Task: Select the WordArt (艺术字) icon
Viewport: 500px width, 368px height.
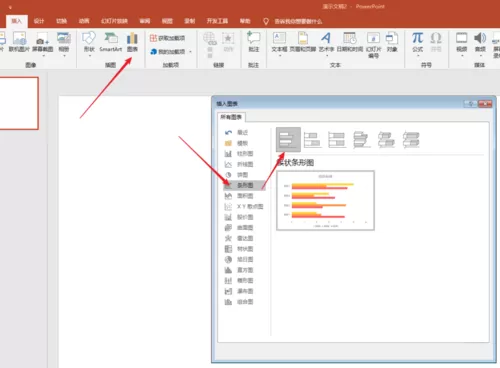Action: coord(326,42)
